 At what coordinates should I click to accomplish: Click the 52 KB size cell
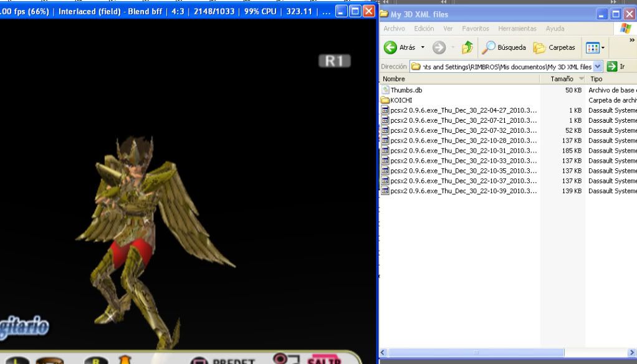(573, 130)
